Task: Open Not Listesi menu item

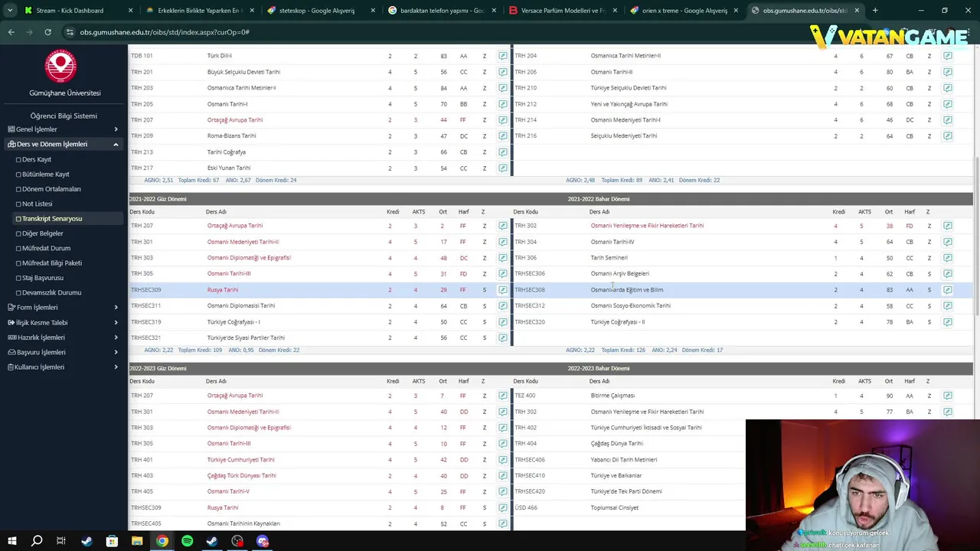Action: 37,204
